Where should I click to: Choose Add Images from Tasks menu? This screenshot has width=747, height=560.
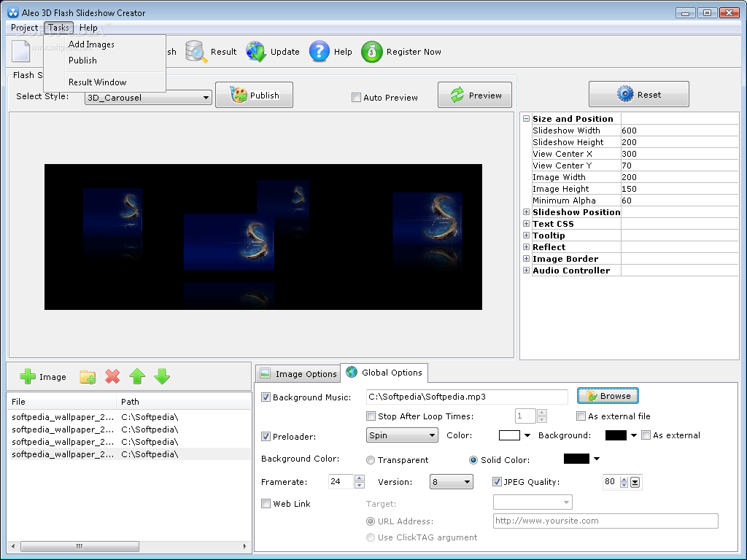pos(91,44)
